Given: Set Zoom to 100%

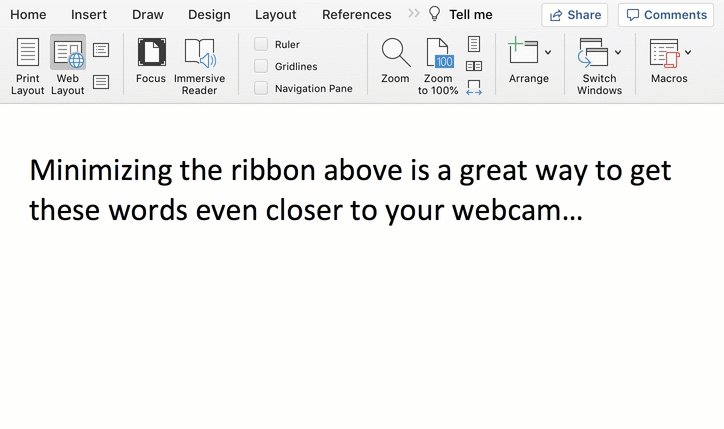Looking at the screenshot, I should (x=438, y=66).
